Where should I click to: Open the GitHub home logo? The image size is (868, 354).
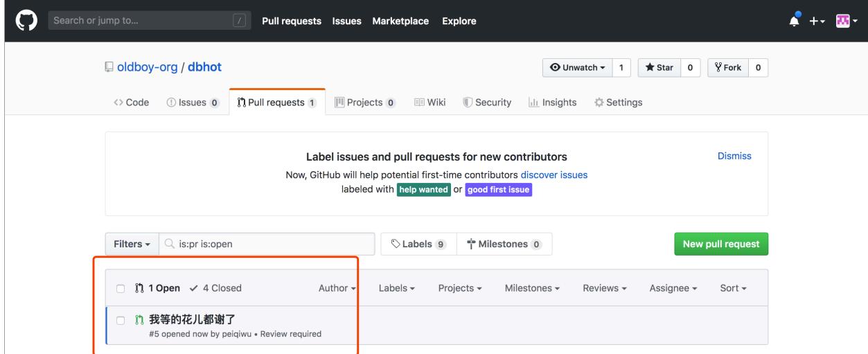pos(25,21)
